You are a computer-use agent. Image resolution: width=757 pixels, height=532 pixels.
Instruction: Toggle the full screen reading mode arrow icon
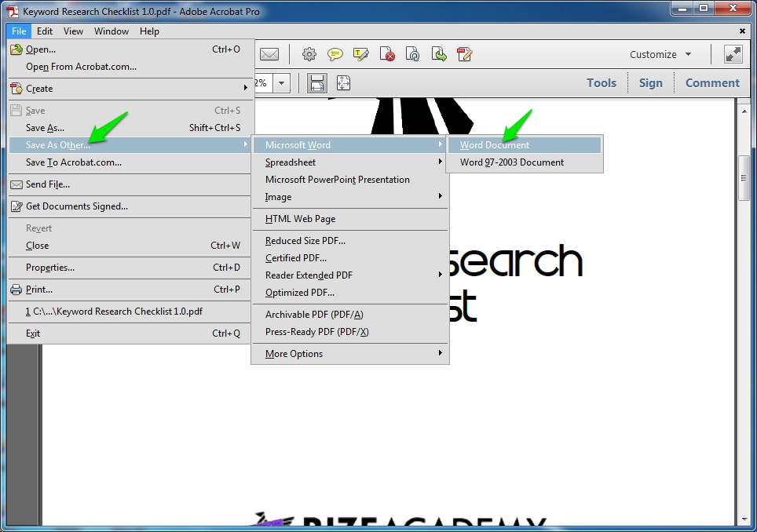coord(733,54)
